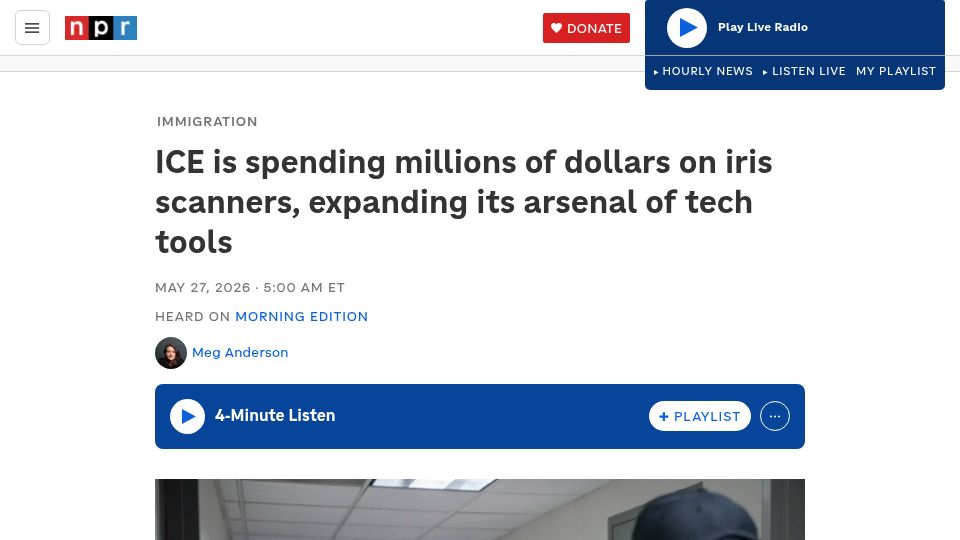Open the hamburger navigation menu
The image size is (960, 540).
pyautogui.click(x=32, y=28)
